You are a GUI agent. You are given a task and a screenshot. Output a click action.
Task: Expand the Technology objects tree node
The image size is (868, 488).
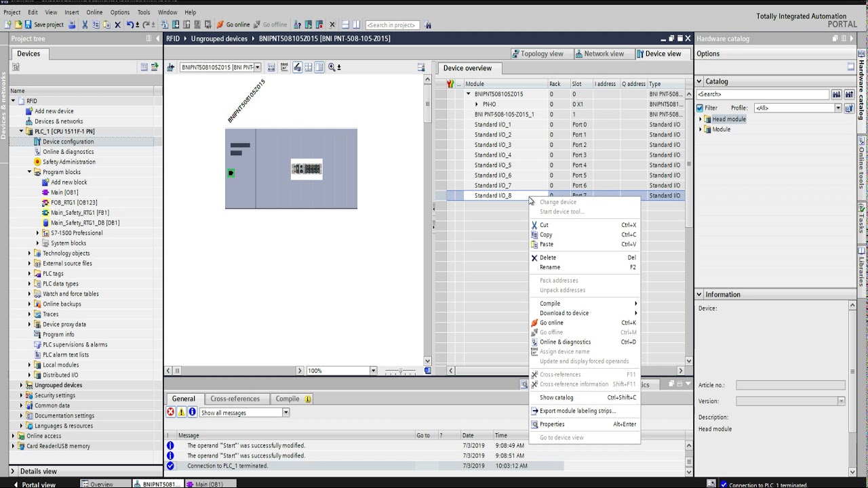(x=29, y=253)
